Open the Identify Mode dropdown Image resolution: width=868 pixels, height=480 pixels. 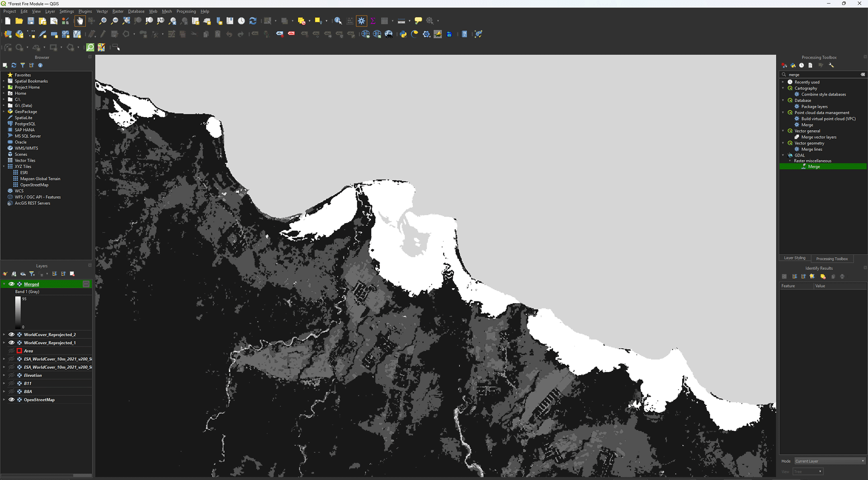point(830,461)
